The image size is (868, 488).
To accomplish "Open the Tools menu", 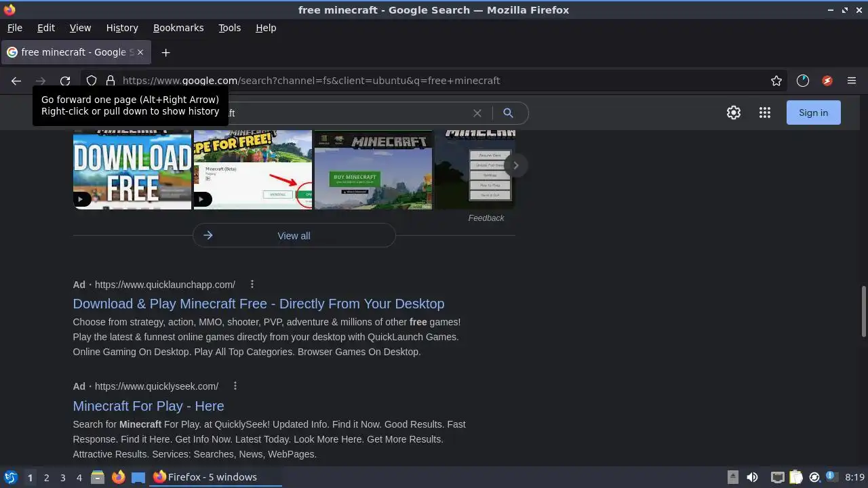I will click(229, 28).
